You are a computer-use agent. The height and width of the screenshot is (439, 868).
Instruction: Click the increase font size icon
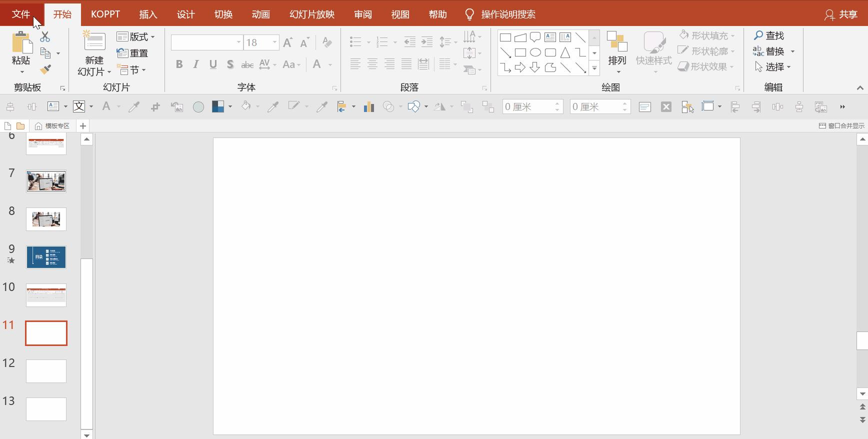tap(287, 42)
